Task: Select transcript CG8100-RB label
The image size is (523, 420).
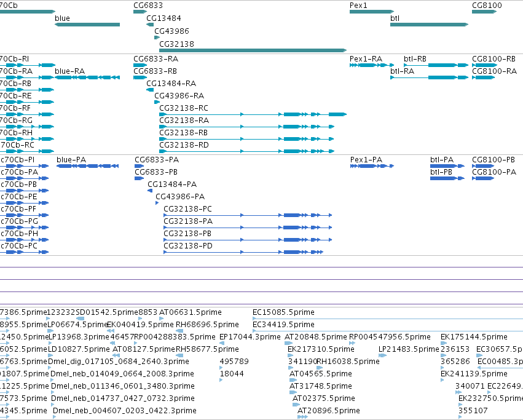Action: pos(494,59)
